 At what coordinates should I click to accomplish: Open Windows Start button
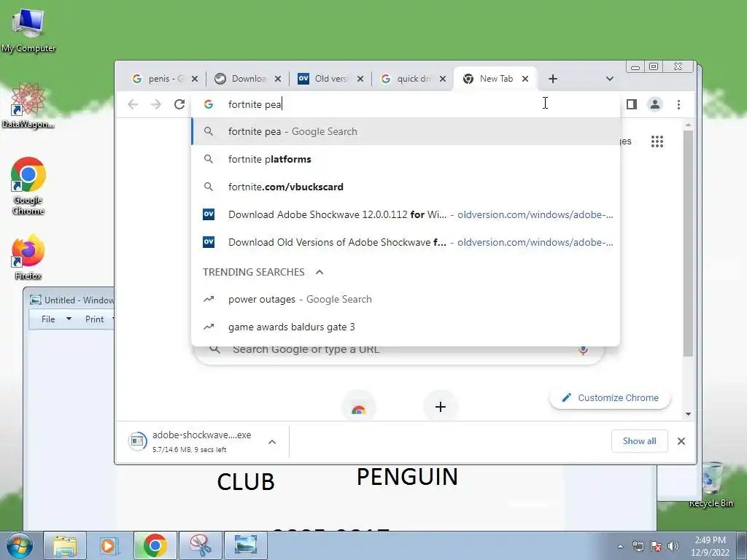click(x=19, y=545)
